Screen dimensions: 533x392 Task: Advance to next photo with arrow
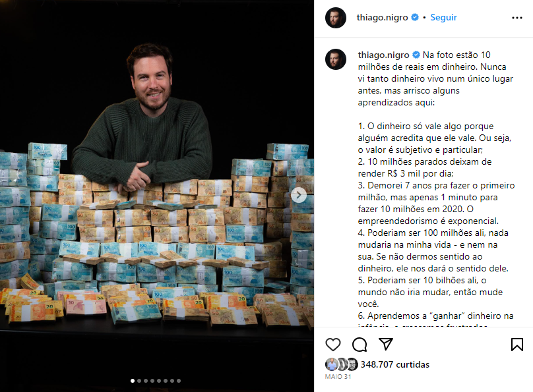[299, 195]
